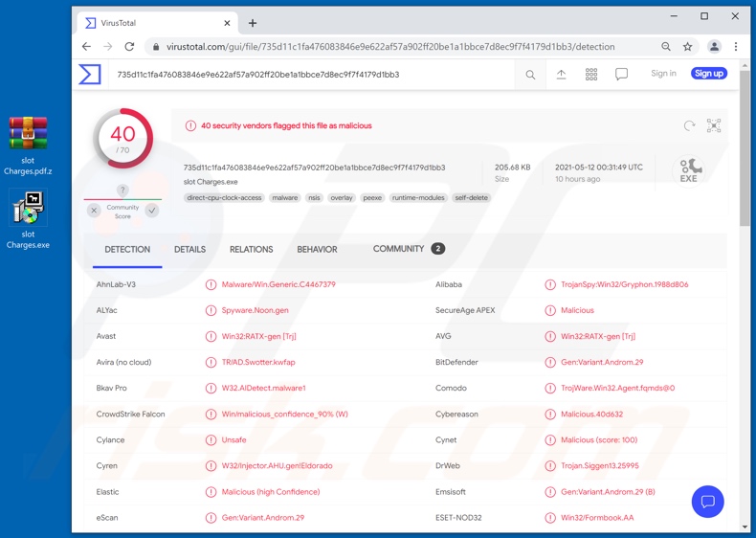Click the TR/AD.Swotter.kwfap detection
The image size is (756, 538).
tap(258, 363)
